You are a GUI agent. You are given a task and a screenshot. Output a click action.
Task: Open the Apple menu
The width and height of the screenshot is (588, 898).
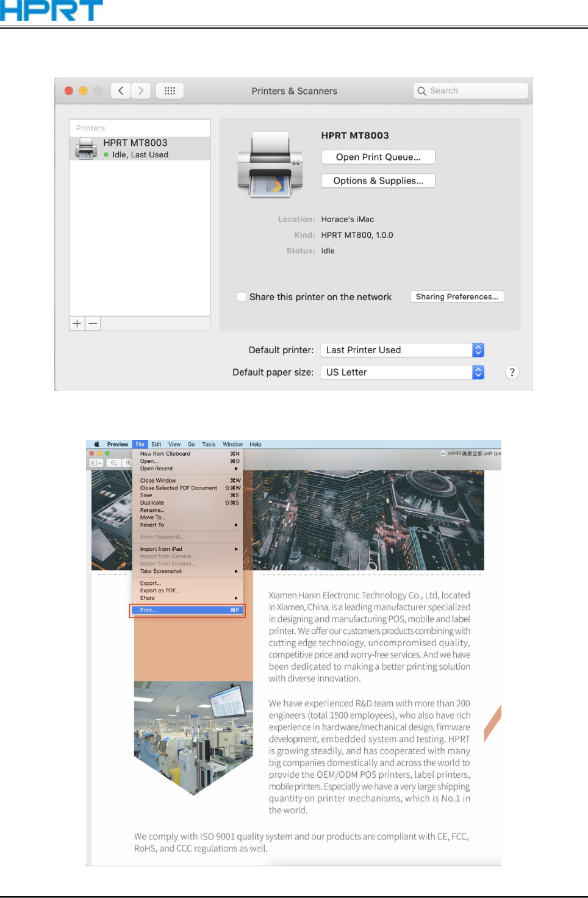pos(96,444)
